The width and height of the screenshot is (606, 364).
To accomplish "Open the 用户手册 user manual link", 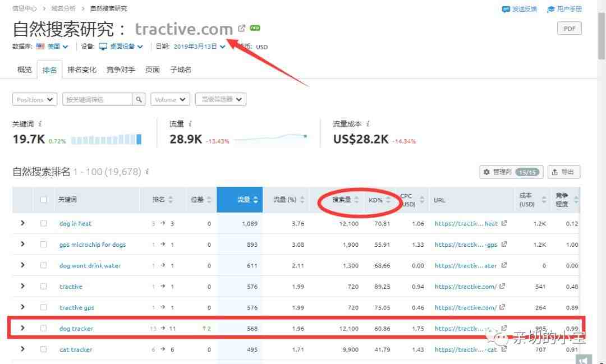I will (564, 9).
